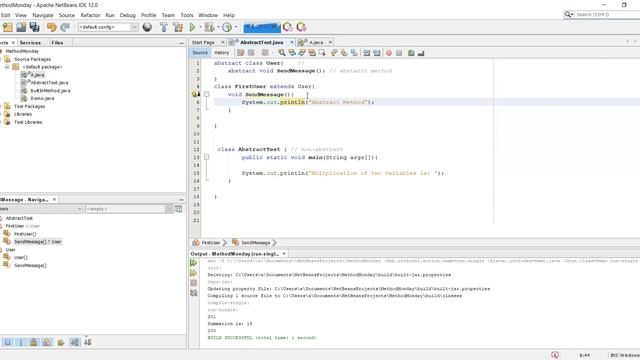
Task: Toggle the Source view button
Action: (200, 53)
